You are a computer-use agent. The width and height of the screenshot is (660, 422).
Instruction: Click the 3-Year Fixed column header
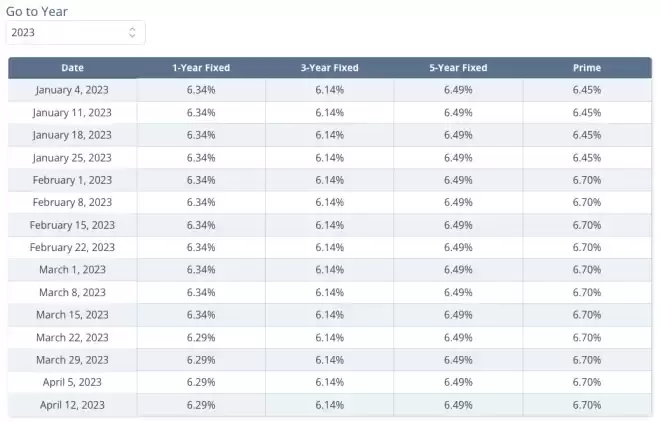[330, 68]
